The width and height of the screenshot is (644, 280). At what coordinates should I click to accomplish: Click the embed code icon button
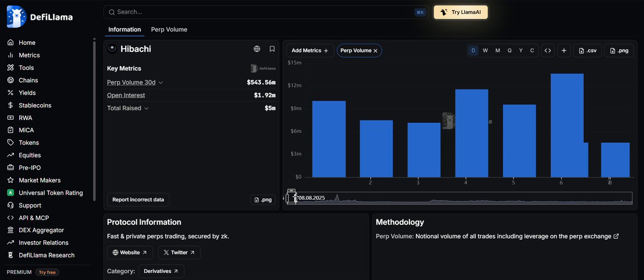pyautogui.click(x=547, y=50)
